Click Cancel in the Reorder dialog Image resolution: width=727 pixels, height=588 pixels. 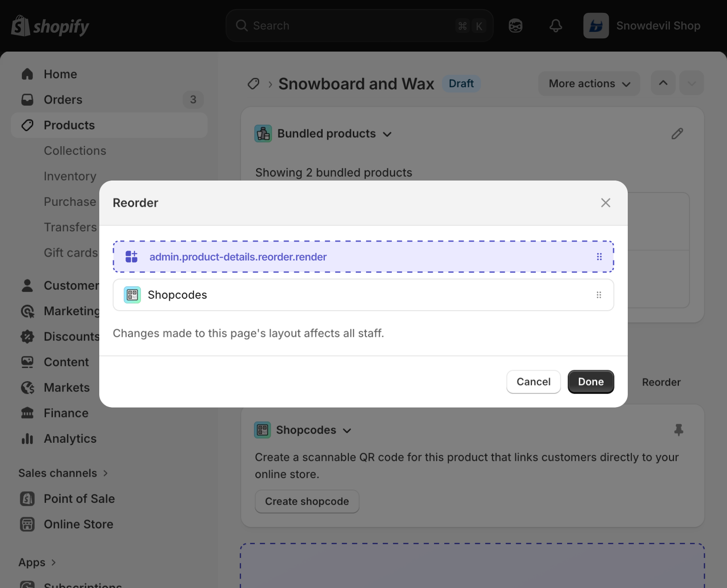pos(533,382)
